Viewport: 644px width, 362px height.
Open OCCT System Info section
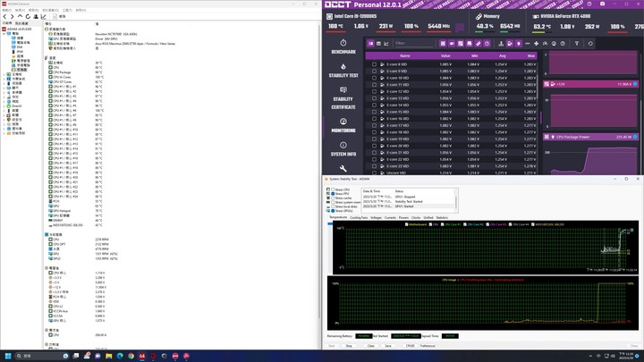pos(343,149)
